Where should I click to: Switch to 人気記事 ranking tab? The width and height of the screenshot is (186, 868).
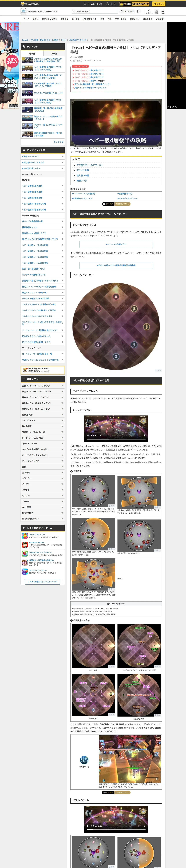click(32, 54)
